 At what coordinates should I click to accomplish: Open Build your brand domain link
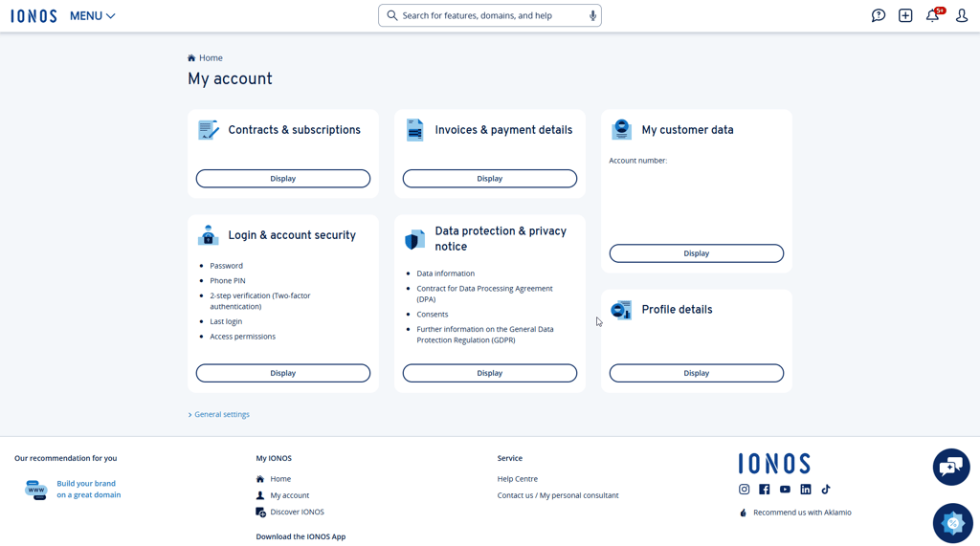point(89,490)
